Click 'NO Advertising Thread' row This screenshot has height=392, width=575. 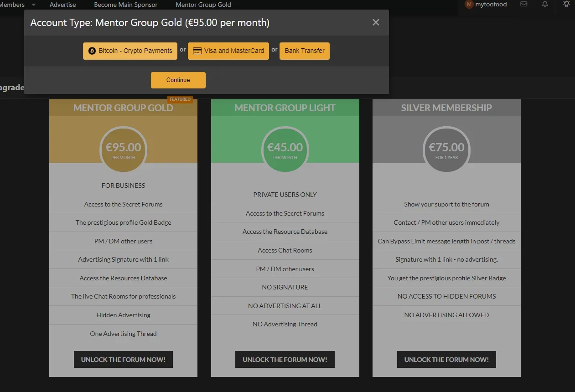pos(285,324)
